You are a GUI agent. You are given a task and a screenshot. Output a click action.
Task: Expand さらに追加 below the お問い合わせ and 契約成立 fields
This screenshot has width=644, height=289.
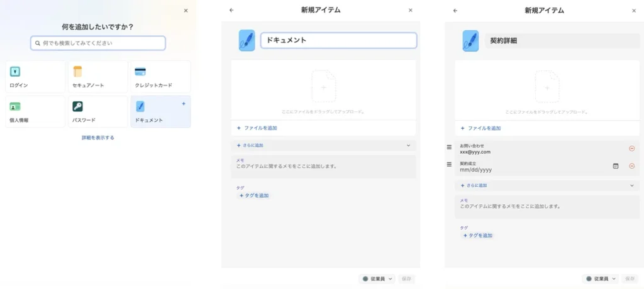pyautogui.click(x=546, y=185)
